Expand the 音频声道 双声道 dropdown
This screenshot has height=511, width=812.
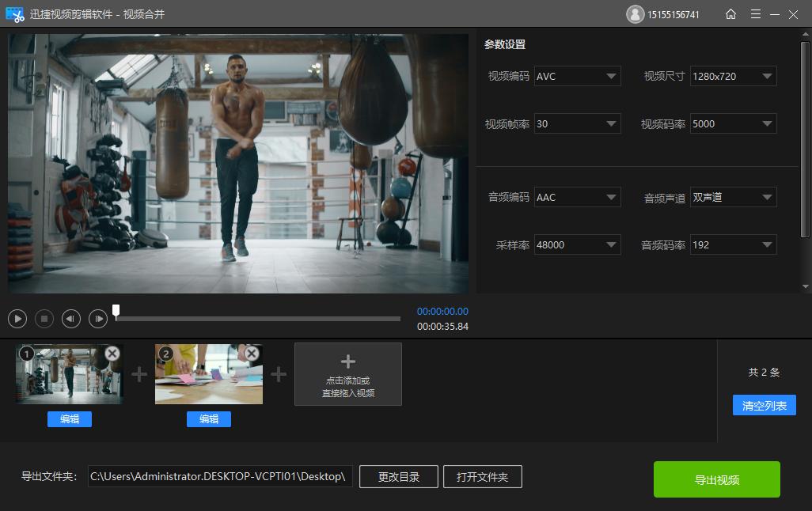point(733,197)
